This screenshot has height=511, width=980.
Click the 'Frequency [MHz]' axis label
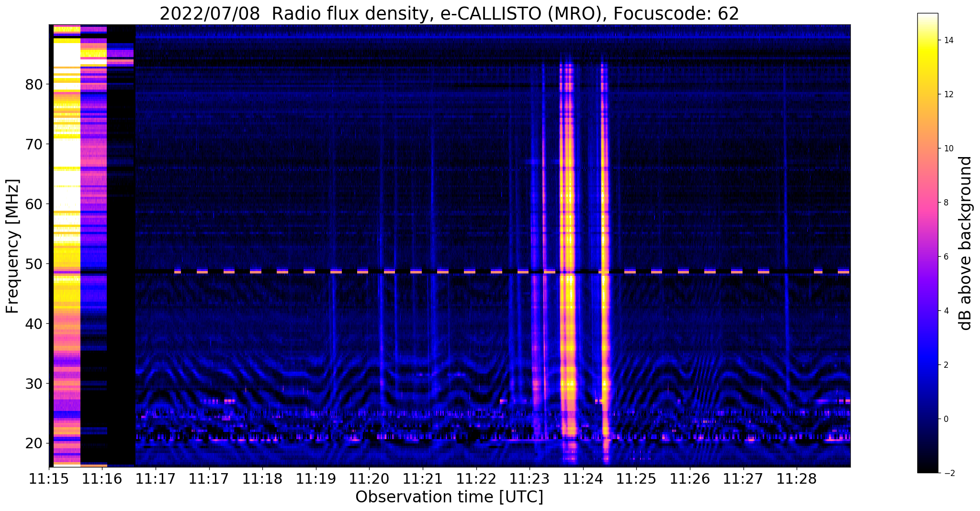(x=13, y=246)
